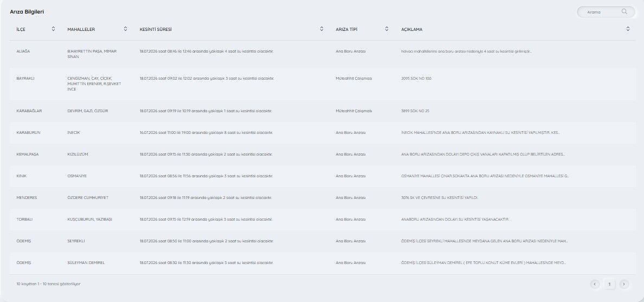This screenshot has height=302, width=644.
Task: Click the SÜLEYMAN DEMİREL neighborhood cell
Action: tap(86, 262)
